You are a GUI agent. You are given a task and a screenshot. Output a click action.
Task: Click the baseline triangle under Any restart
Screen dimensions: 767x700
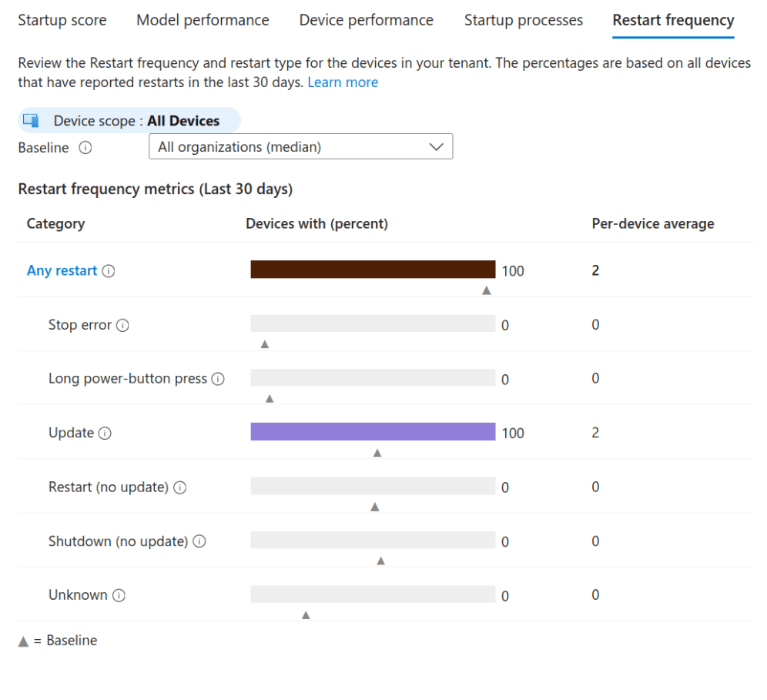(486, 290)
